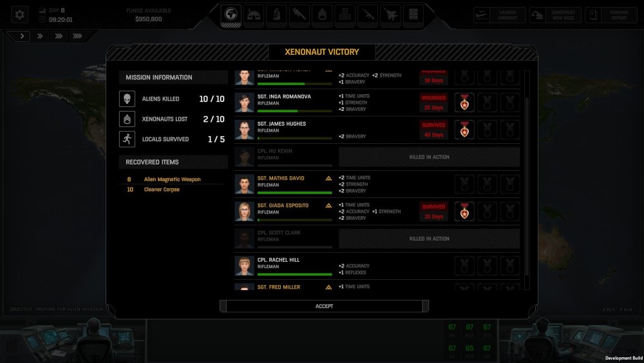Screen dimensions: 644x363
Task: Click Rachel Hill's green progress bar
Action: (x=294, y=274)
